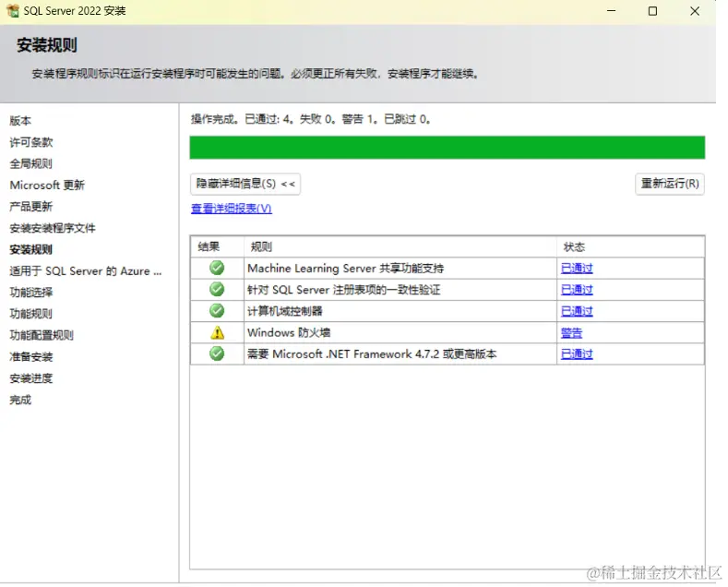
Task: Maximize the SQL Server 2022 setup window
Action: [x=652, y=11]
